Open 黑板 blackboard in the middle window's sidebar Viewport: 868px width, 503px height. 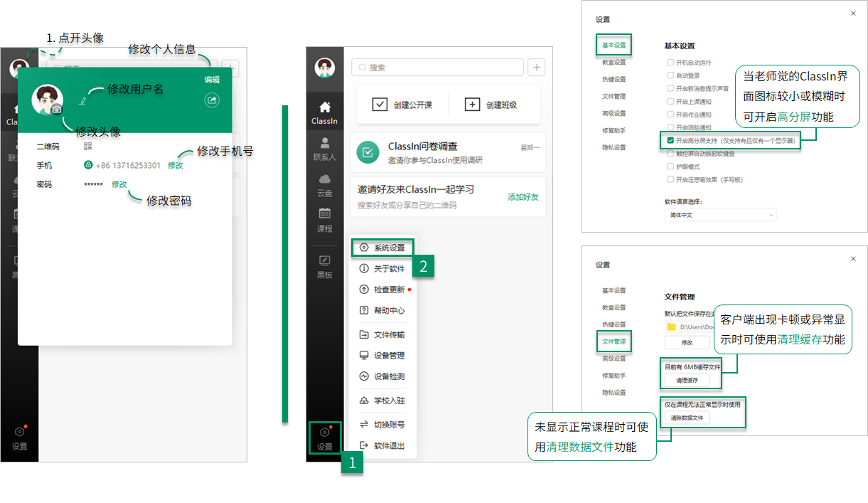pos(325,266)
